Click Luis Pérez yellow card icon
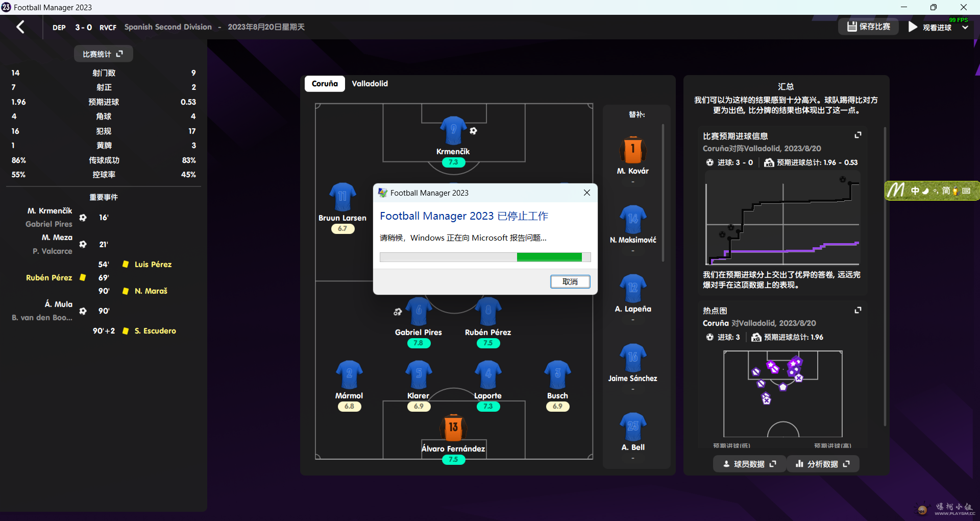Image resolution: width=980 pixels, height=521 pixels. [125, 264]
